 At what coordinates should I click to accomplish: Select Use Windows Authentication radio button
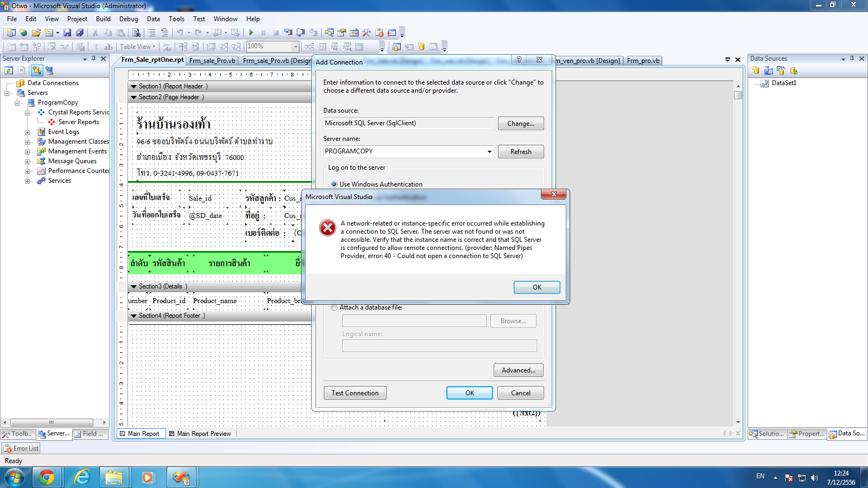click(x=334, y=184)
